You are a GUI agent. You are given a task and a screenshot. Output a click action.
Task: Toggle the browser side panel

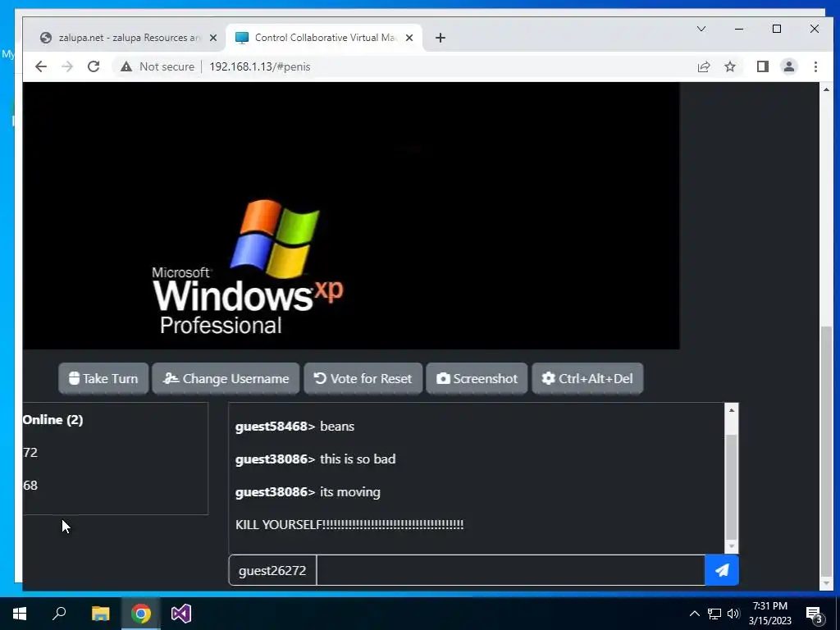coord(762,66)
